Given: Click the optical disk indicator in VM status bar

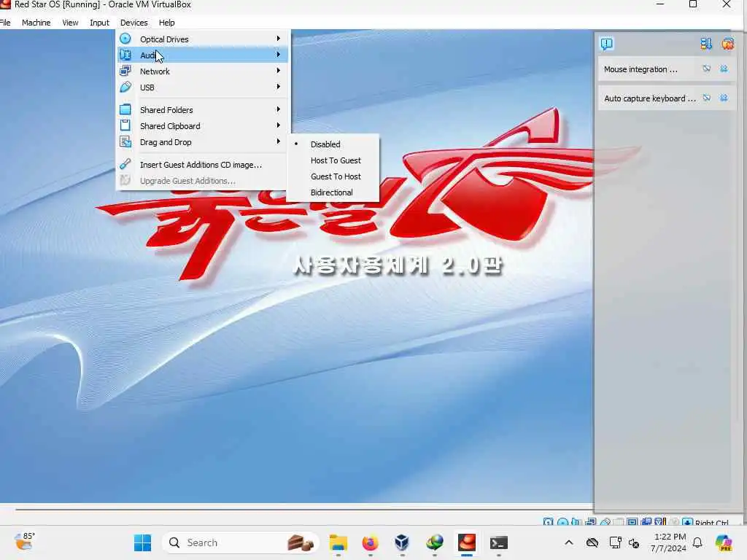Looking at the screenshot, I should point(562,522).
